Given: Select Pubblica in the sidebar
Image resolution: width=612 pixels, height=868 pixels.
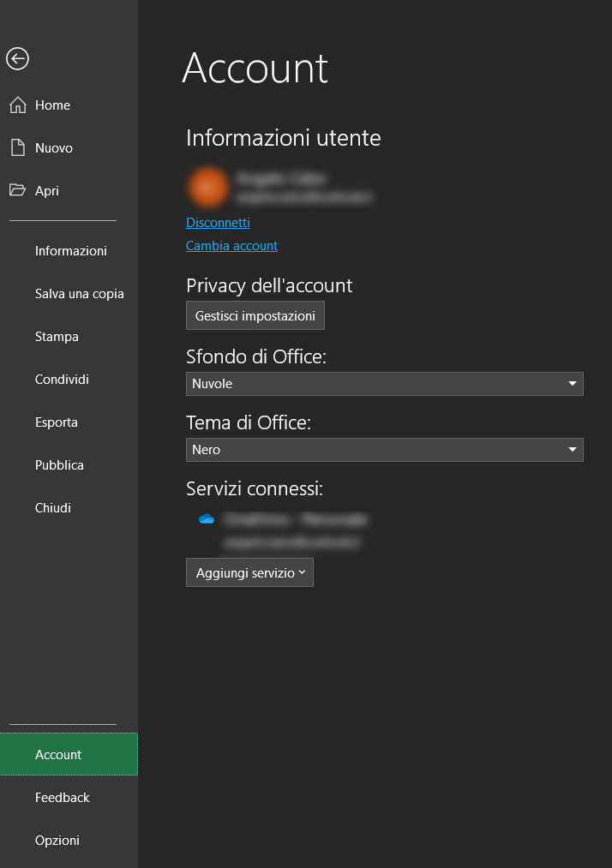Looking at the screenshot, I should [x=59, y=465].
